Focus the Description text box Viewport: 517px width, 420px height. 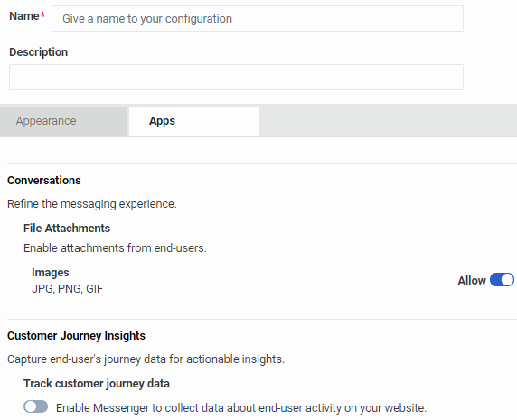click(x=236, y=77)
